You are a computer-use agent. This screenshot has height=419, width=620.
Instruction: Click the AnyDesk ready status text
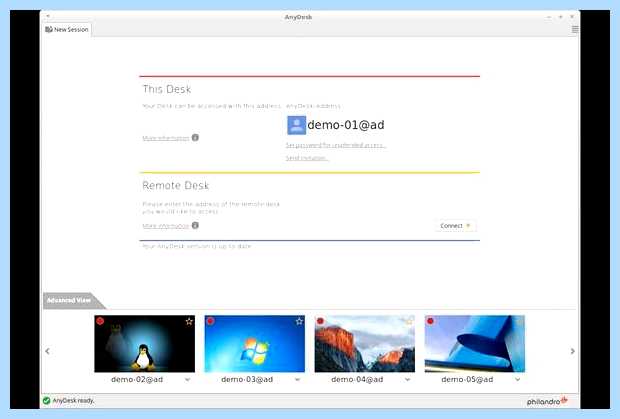pos(74,401)
